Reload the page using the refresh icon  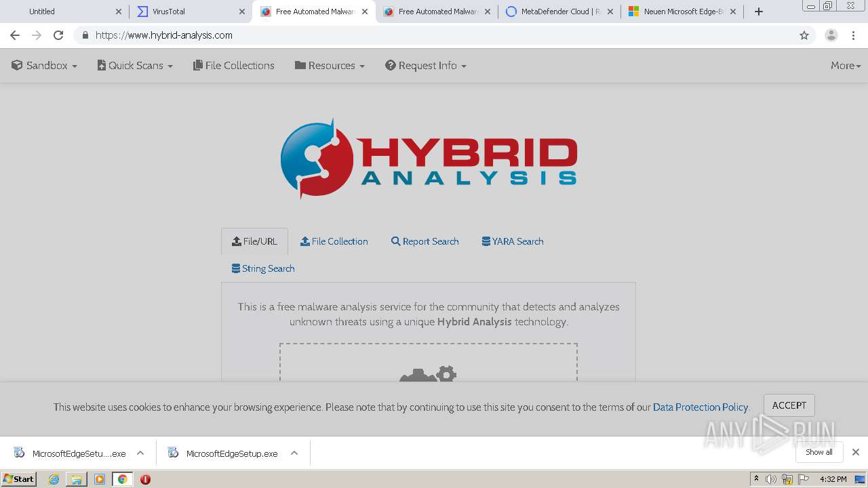coord(58,35)
